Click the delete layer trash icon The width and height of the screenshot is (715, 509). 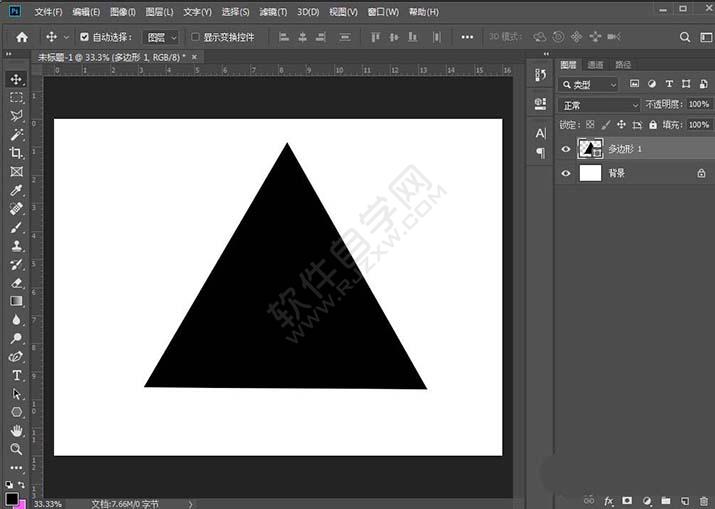[704, 501]
